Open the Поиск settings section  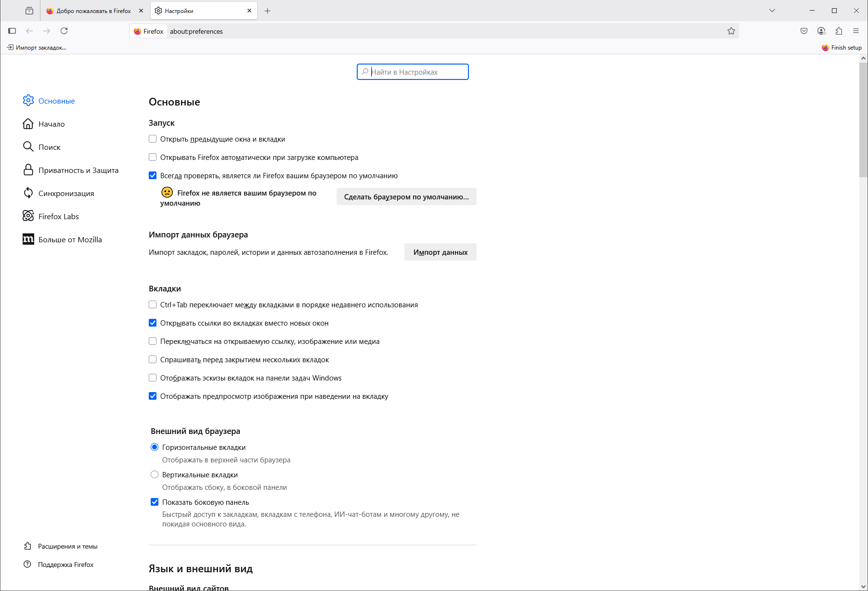(50, 147)
